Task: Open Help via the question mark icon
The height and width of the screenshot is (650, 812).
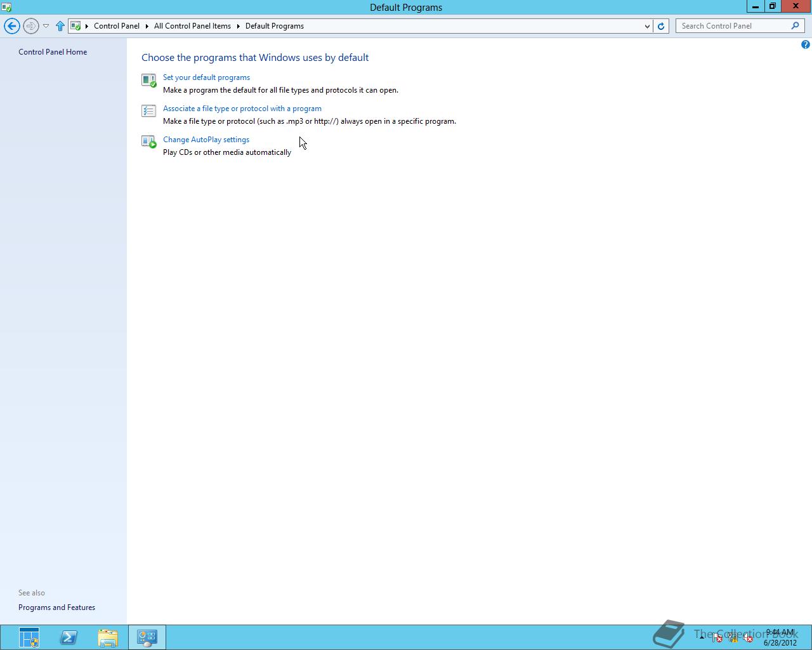Action: click(805, 44)
